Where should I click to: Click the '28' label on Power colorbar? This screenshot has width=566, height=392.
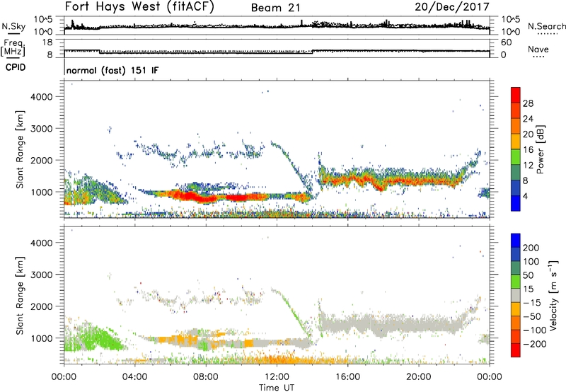(x=528, y=103)
